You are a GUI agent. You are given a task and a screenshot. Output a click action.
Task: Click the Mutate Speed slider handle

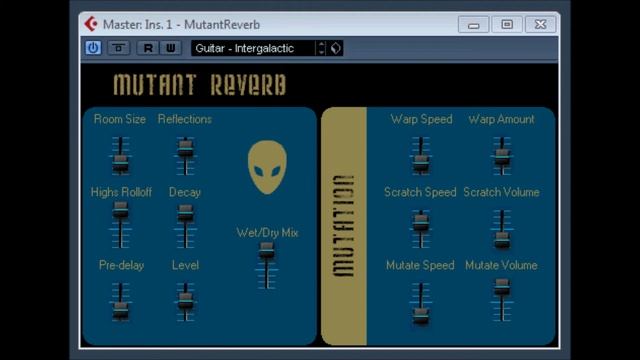421,316
